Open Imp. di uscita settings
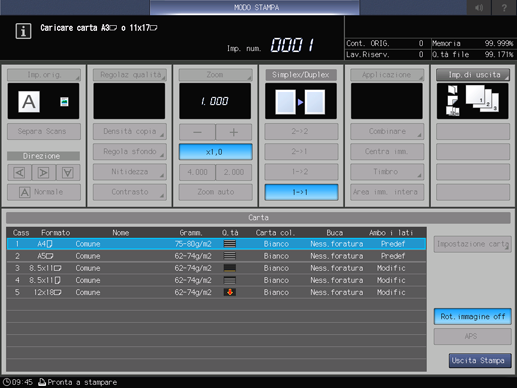The width and height of the screenshot is (517, 388). click(473, 75)
